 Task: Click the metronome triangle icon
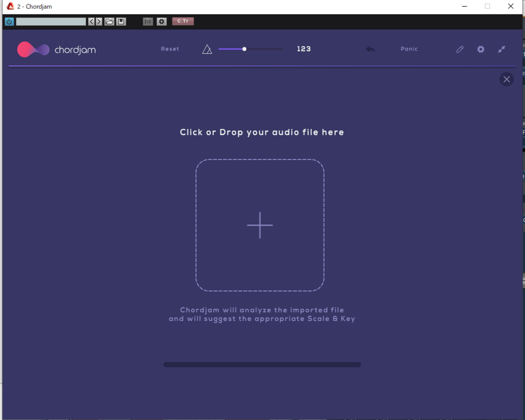point(207,50)
